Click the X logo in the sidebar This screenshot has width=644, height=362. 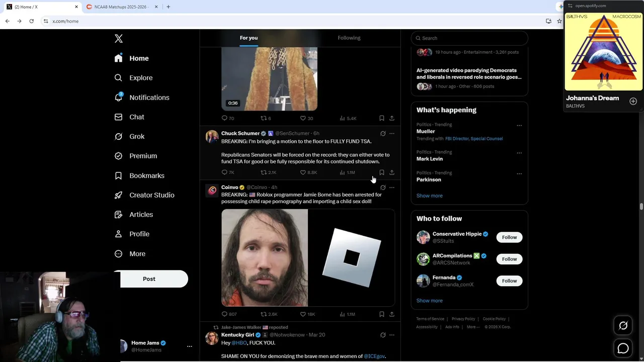(119, 39)
